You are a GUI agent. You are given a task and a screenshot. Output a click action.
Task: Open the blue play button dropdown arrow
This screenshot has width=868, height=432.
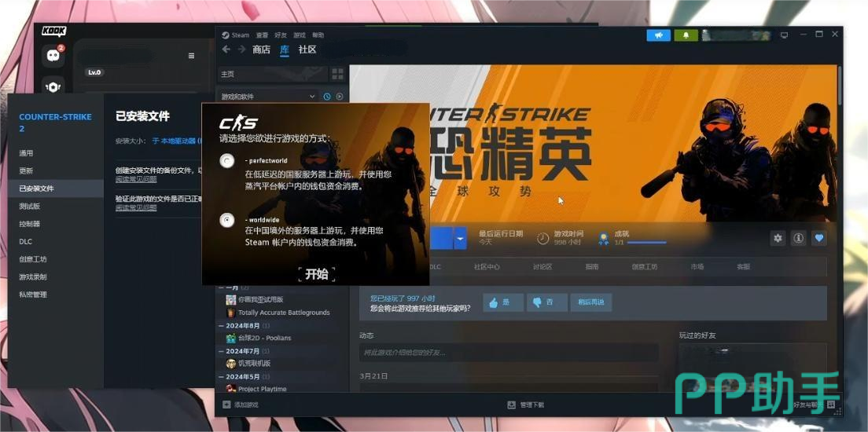[x=461, y=238]
